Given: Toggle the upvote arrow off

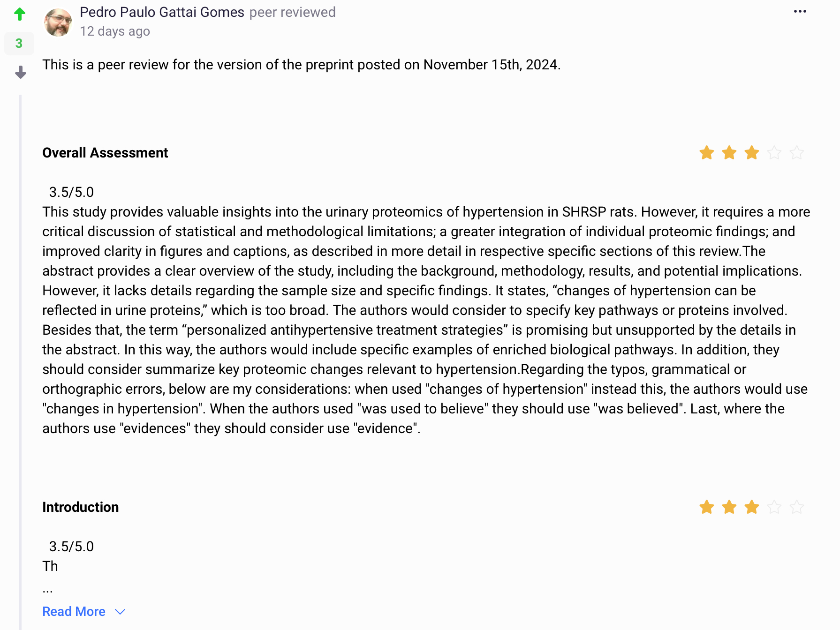Looking at the screenshot, I should (19, 14).
